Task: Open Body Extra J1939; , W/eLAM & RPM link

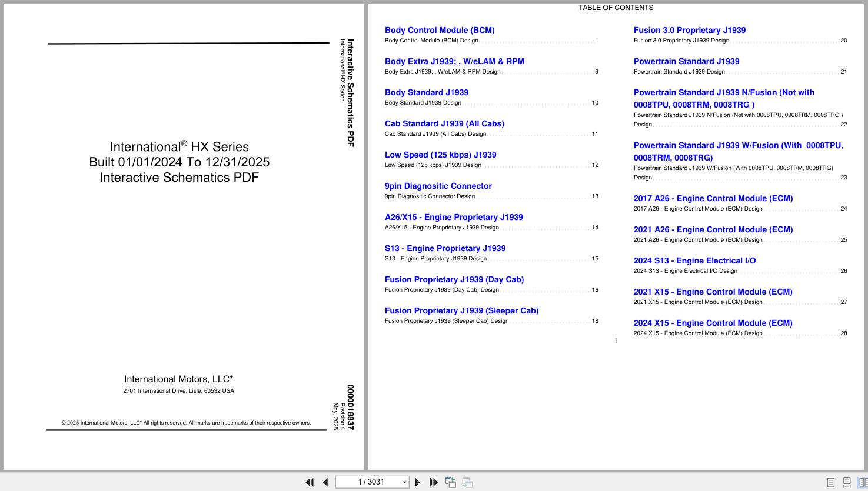Action: click(x=454, y=61)
